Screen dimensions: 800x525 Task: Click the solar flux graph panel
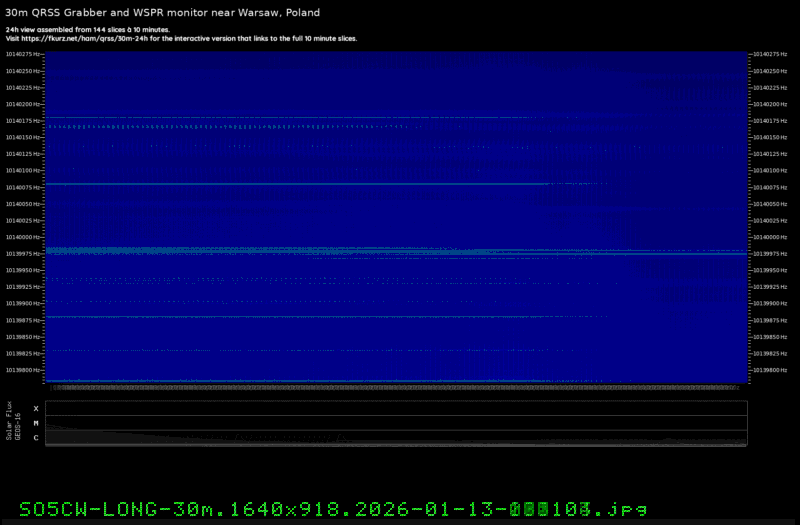(x=395, y=423)
